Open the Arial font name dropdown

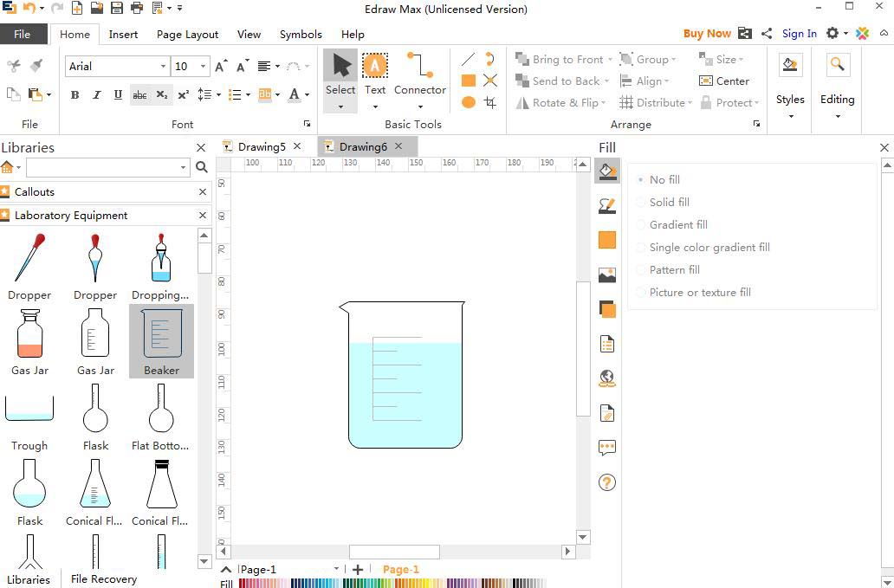point(162,67)
